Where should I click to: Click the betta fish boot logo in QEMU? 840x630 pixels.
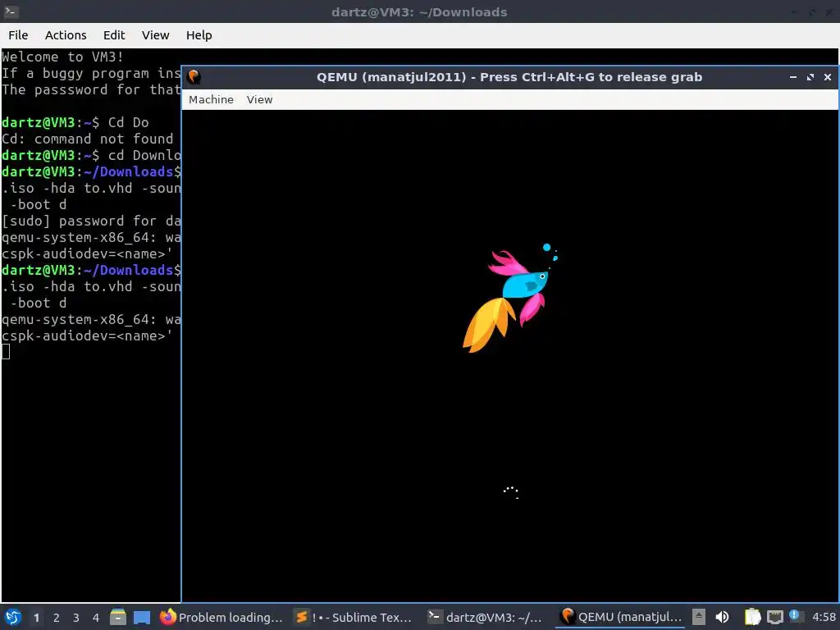coord(510,298)
